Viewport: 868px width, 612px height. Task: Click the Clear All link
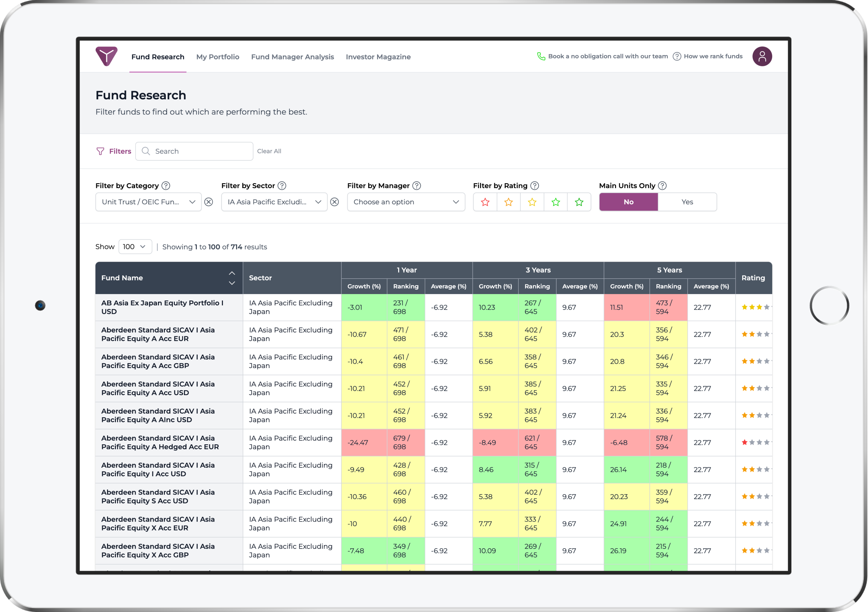pyautogui.click(x=269, y=151)
